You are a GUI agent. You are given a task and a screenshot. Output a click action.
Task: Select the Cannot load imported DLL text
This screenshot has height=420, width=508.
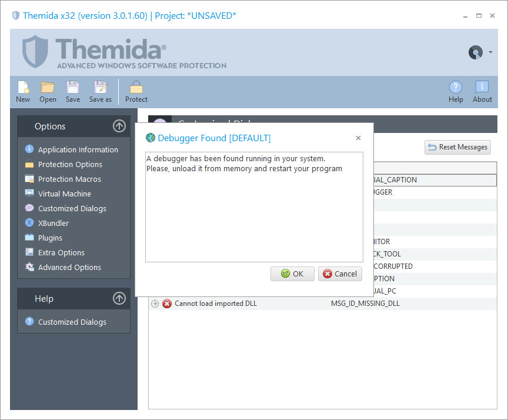[x=215, y=304]
